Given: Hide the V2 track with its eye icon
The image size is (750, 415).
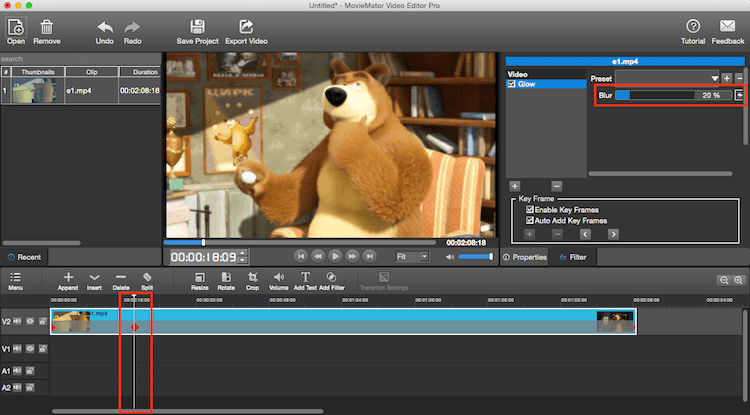Looking at the screenshot, I should [30, 321].
